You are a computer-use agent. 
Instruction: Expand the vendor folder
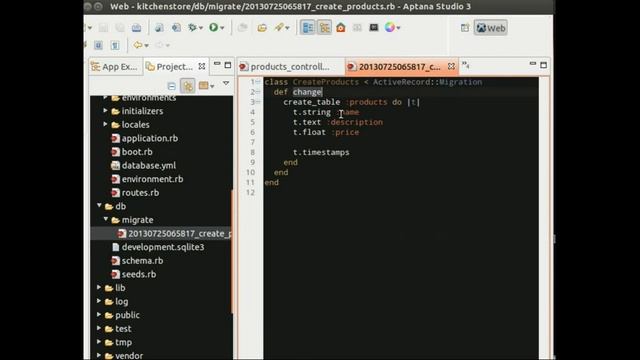point(99,356)
